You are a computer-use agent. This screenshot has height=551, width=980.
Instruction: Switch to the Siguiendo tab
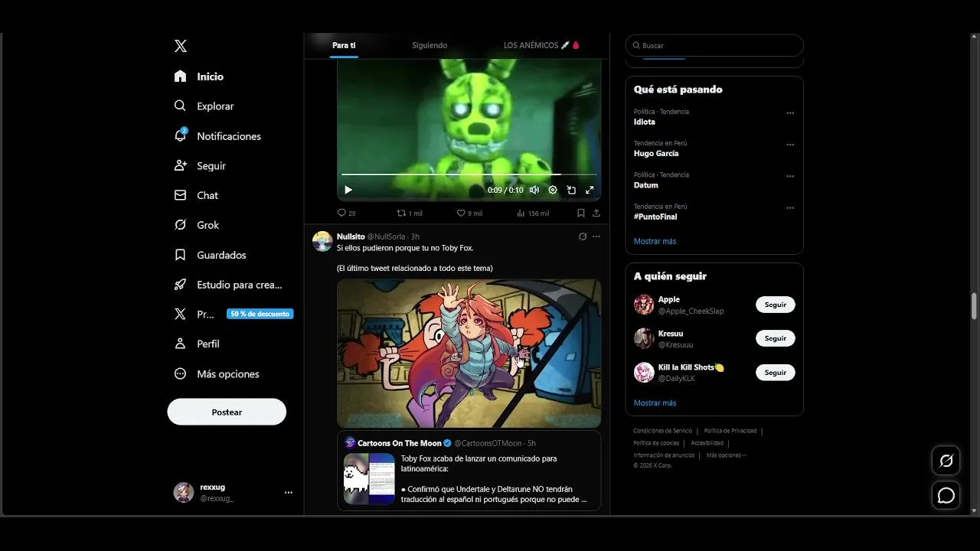tap(430, 46)
